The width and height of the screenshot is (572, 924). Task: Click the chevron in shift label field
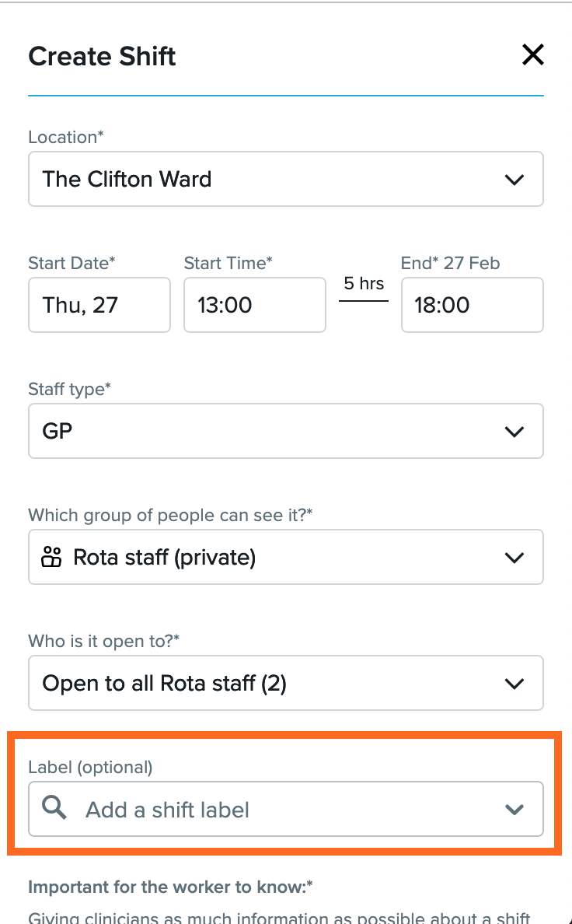pyautogui.click(x=514, y=810)
